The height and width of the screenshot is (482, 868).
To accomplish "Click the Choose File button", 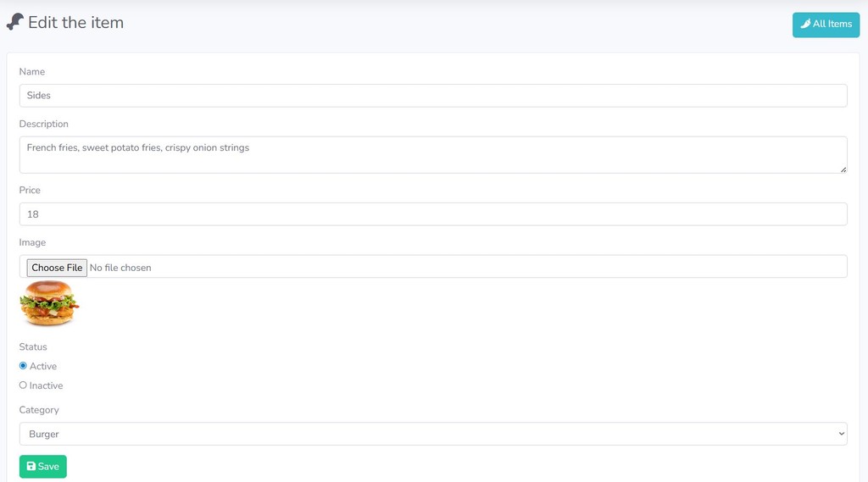I will [57, 268].
